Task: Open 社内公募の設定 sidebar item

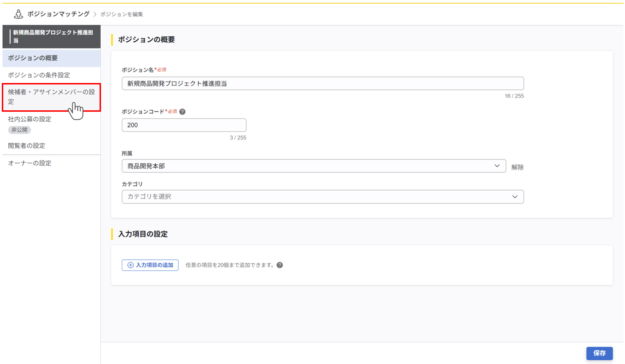Action: coord(30,119)
